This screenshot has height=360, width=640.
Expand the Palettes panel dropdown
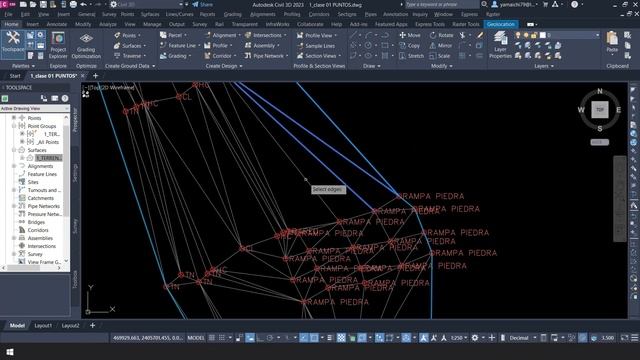point(23,66)
